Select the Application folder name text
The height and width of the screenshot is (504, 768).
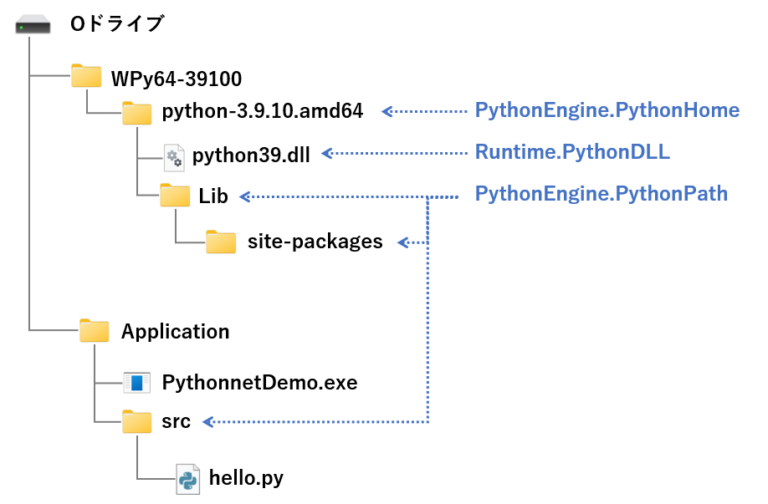click(175, 331)
